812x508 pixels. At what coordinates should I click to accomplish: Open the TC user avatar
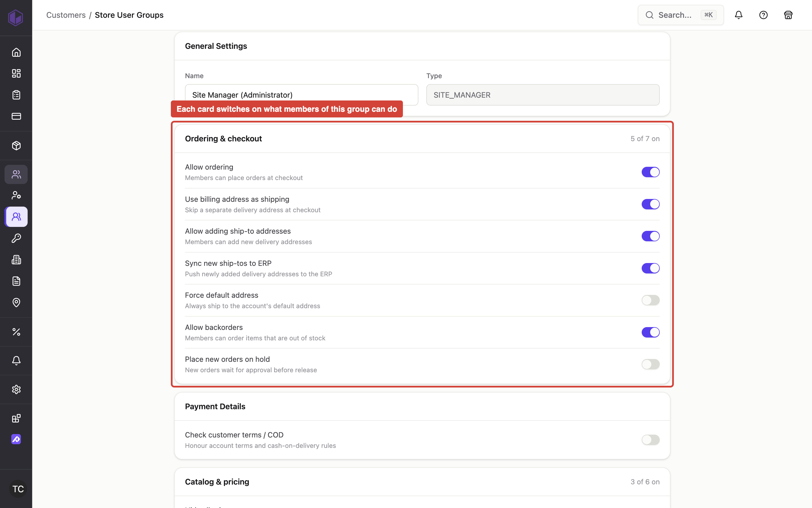(18, 489)
